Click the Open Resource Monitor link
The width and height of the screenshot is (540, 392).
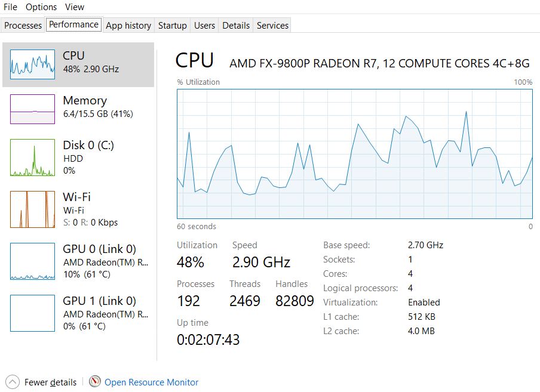click(151, 382)
